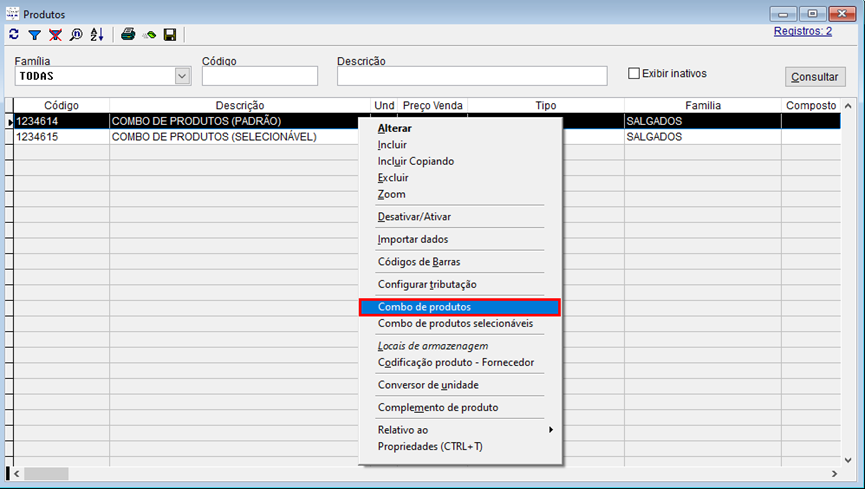865x489 pixels.
Task: Toggle the Exibir inativos checkbox
Action: point(634,73)
